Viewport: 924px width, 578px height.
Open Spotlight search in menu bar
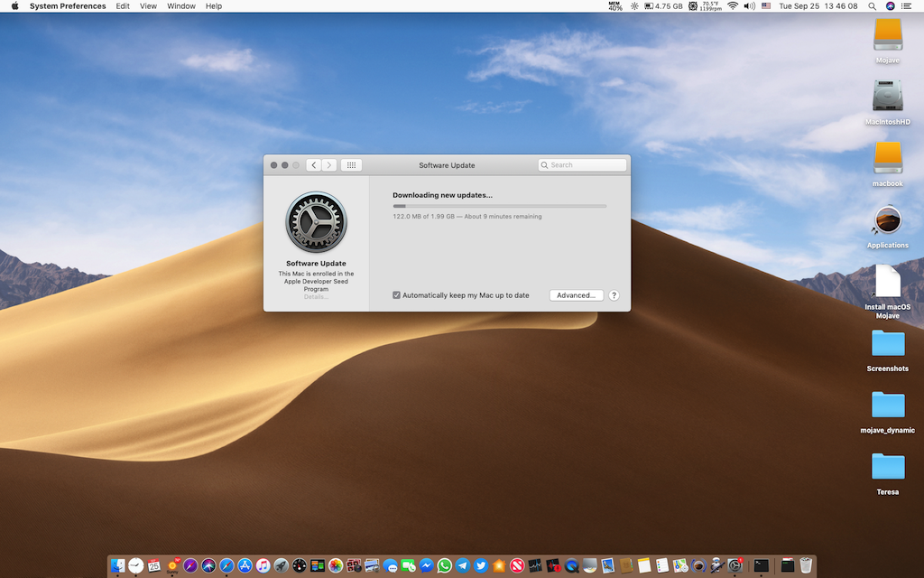point(873,6)
